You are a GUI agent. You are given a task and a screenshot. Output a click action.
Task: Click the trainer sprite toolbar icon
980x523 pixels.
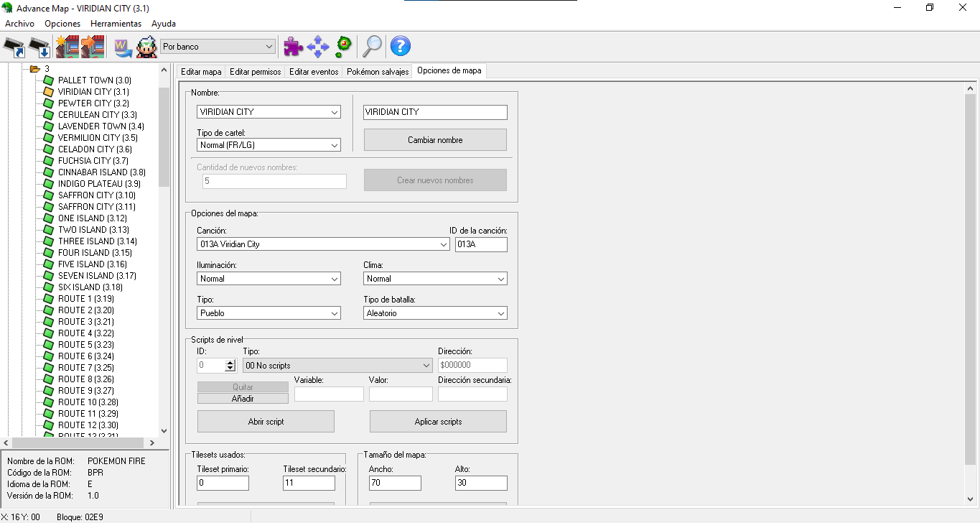[x=146, y=47]
